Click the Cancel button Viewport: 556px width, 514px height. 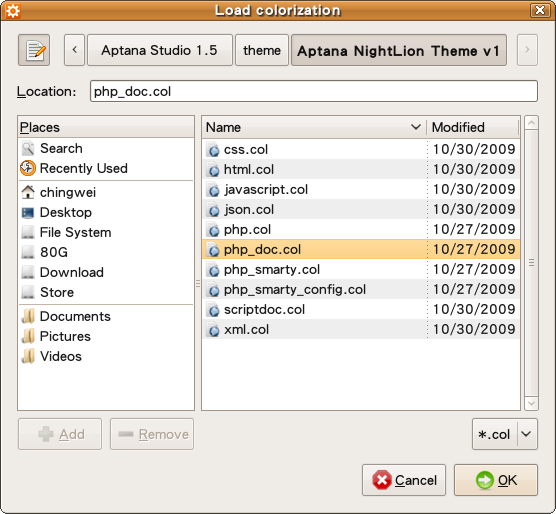pyautogui.click(x=404, y=480)
